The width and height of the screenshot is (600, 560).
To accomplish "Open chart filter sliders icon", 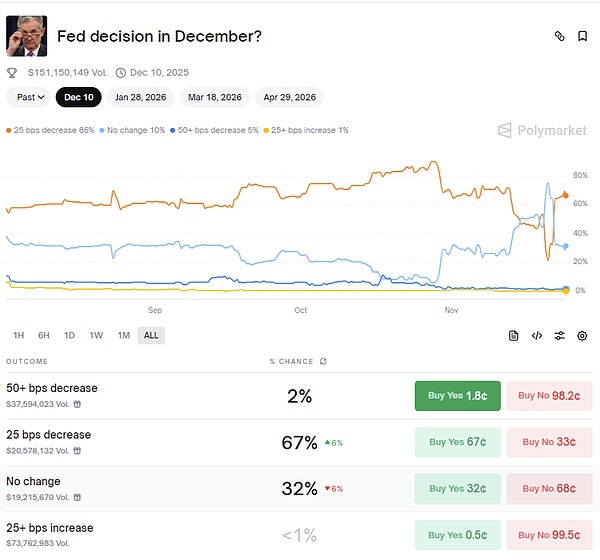I will [x=560, y=336].
